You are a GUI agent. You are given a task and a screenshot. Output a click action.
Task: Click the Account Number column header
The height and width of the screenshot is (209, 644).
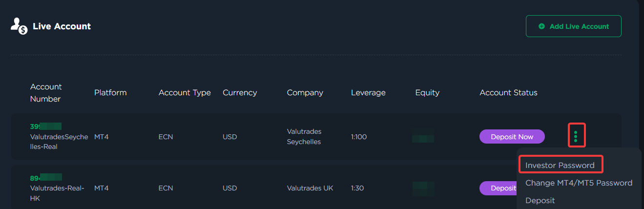46,93
